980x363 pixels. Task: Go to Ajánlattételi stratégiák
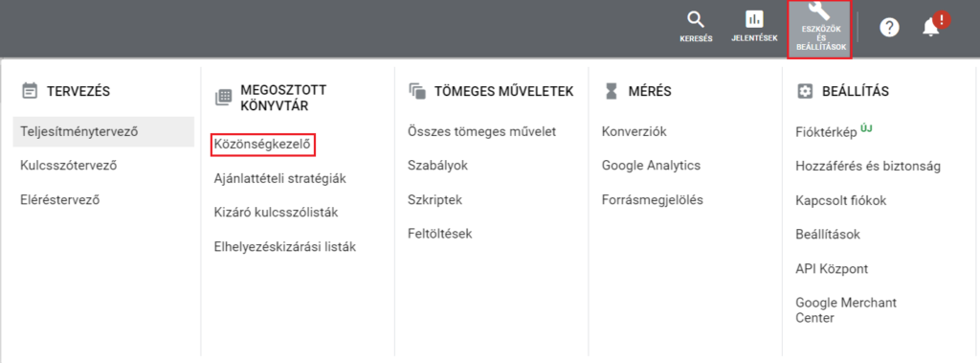coord(280,178)
